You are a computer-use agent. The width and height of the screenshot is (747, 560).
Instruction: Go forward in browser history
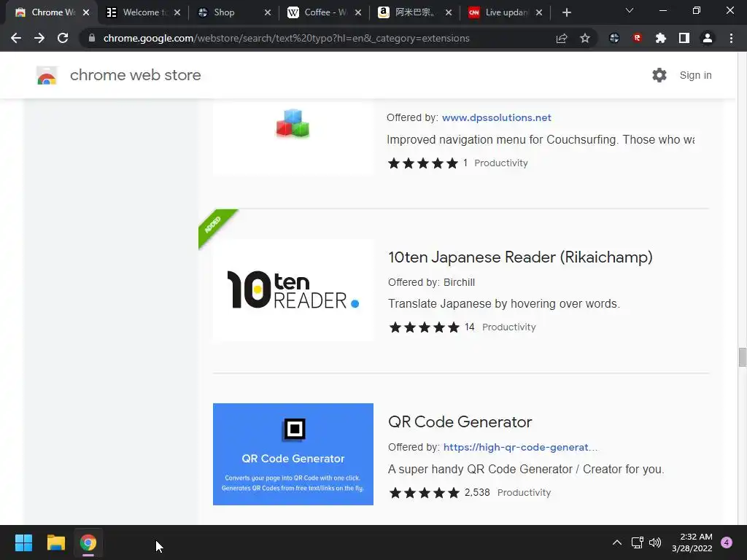[x=39, y=38]
